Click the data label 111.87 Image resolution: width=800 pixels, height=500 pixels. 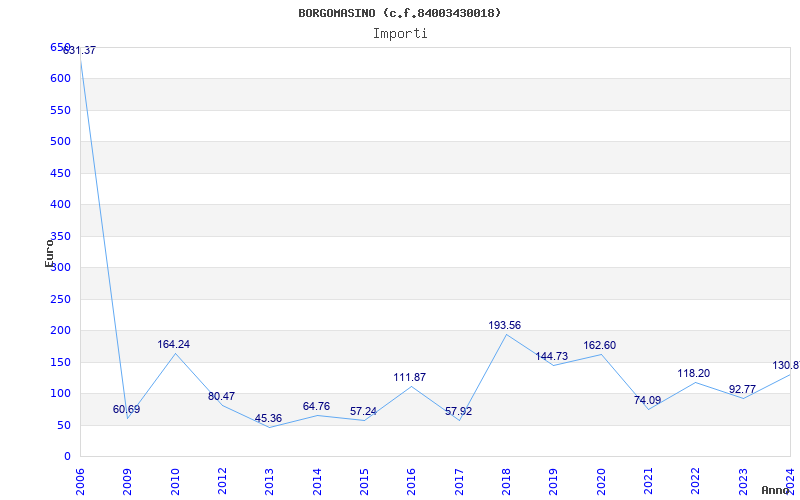(x=410, y=378)
